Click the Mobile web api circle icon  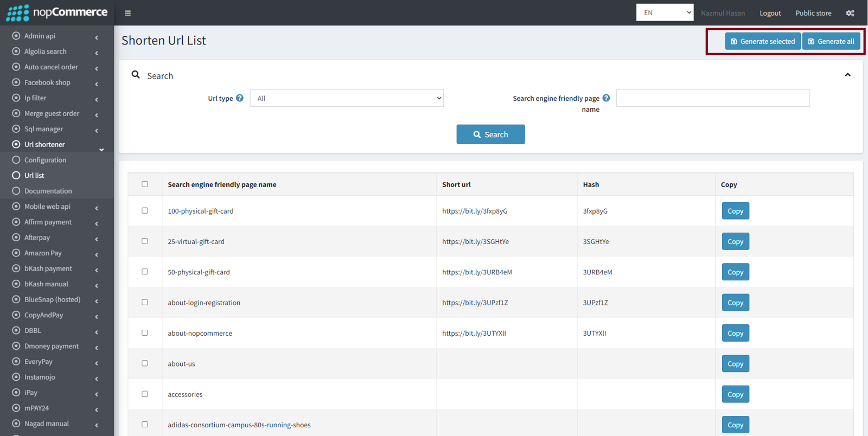point(16,207)
